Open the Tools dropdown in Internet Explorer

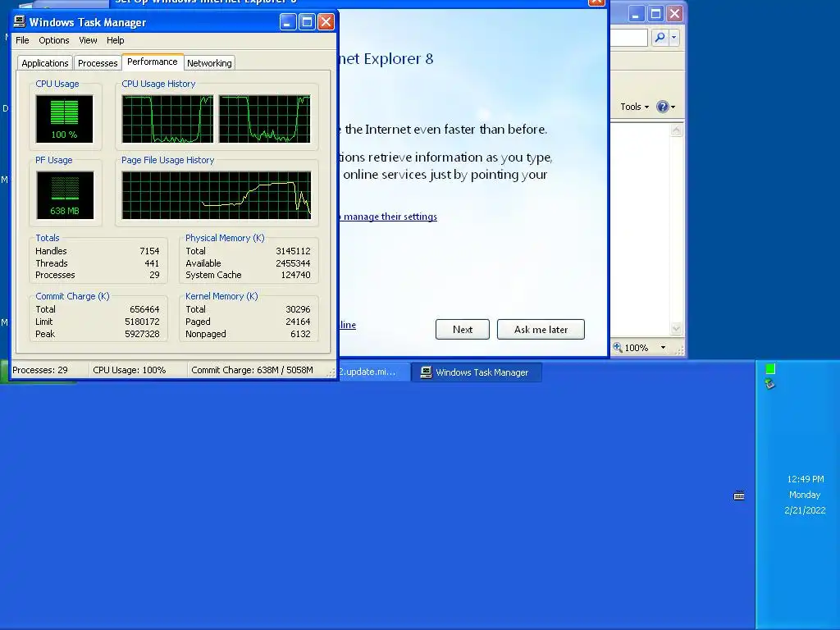(x=634, y=107)
